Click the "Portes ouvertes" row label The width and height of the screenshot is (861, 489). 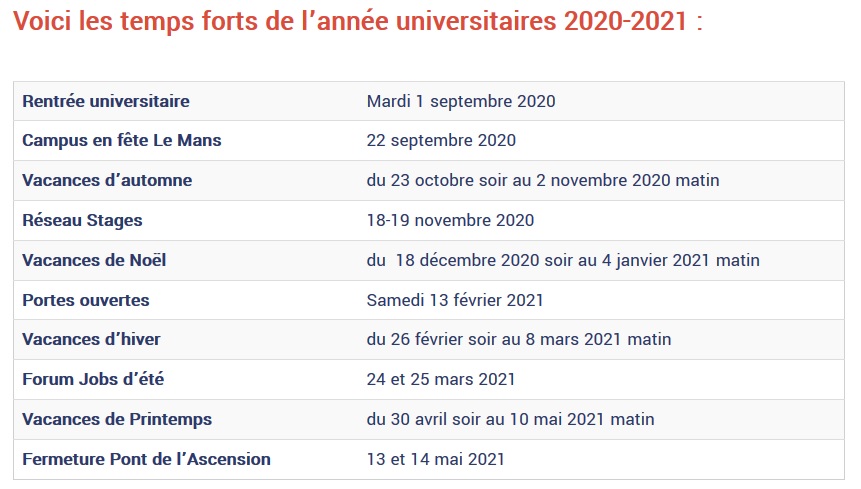tap(86, 300)
